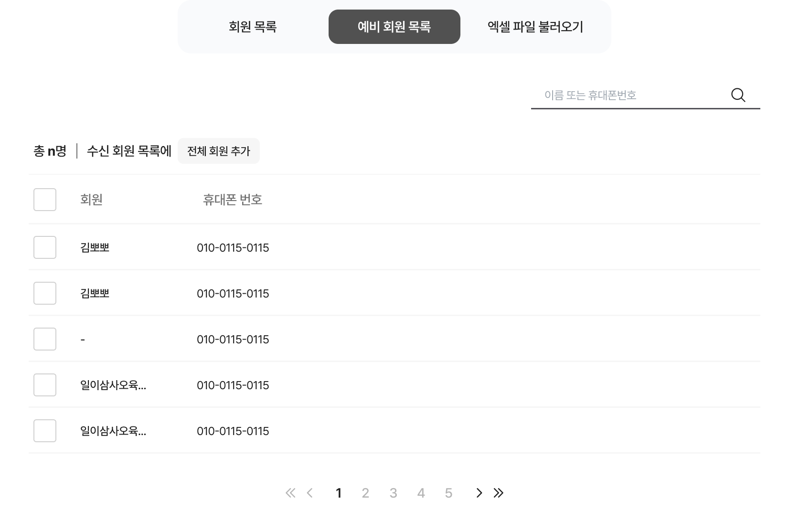This screenshot has height=532, width=789.
Task: Jump to page 5
Action: pyautogui.click(x=448, y=493)
